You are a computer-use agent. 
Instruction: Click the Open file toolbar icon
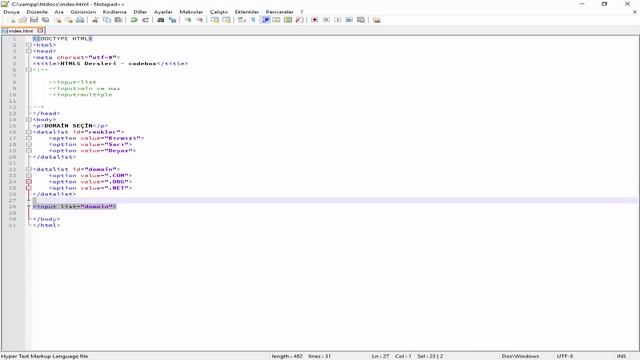[x=22, y=20]
